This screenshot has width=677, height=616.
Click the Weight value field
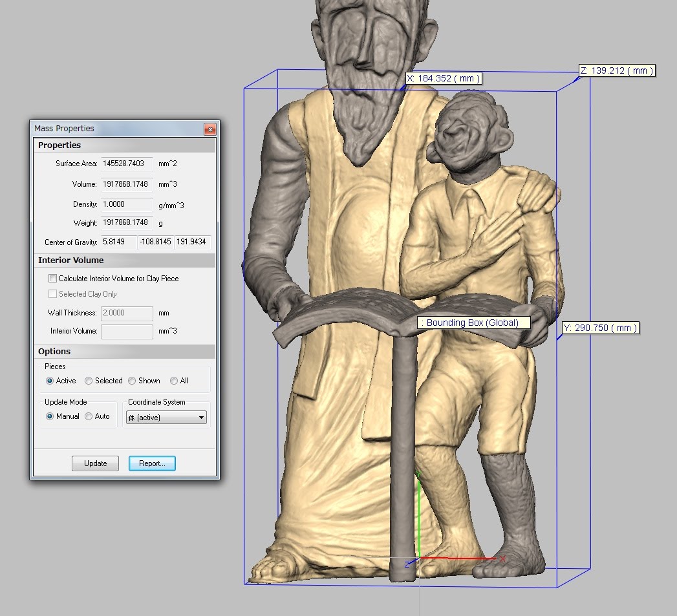[127, 222]
